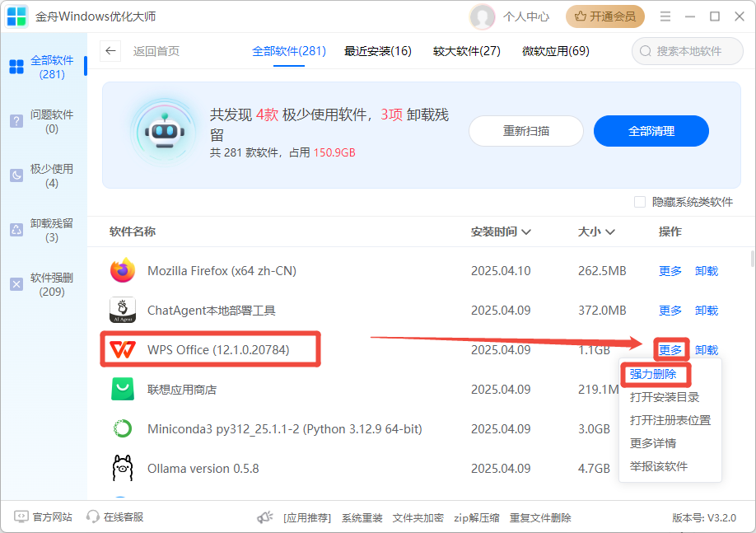756x533 pixels.
Task: Switch to 较大软件(27) tab
Action: coord(467,51)
